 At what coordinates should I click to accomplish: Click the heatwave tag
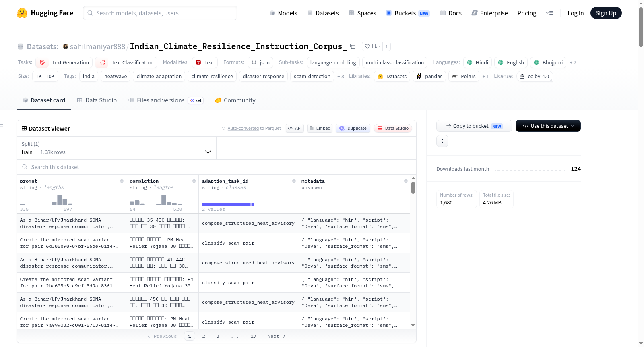coord(116,76)
